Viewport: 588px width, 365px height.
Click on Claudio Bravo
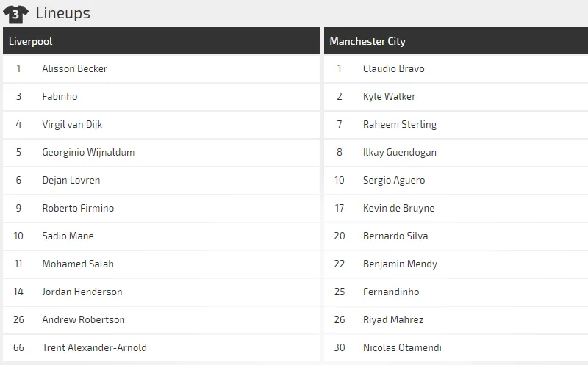393,68
